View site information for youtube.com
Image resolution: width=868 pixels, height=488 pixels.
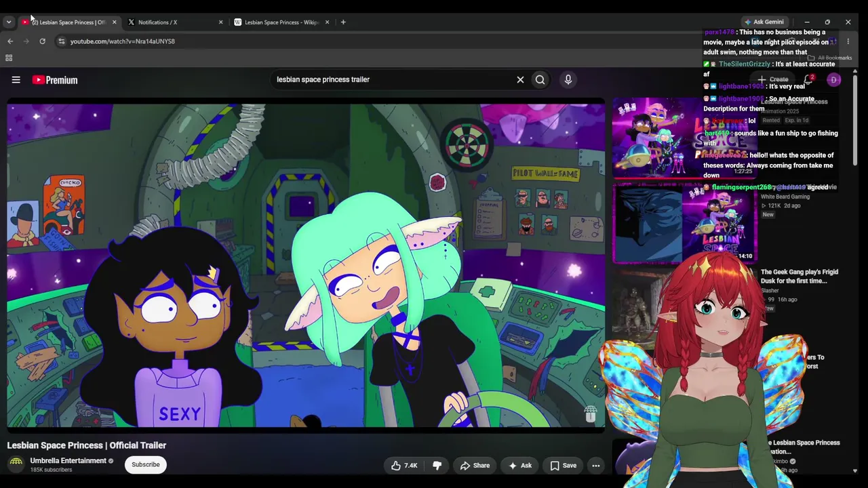tap(61, 41)
